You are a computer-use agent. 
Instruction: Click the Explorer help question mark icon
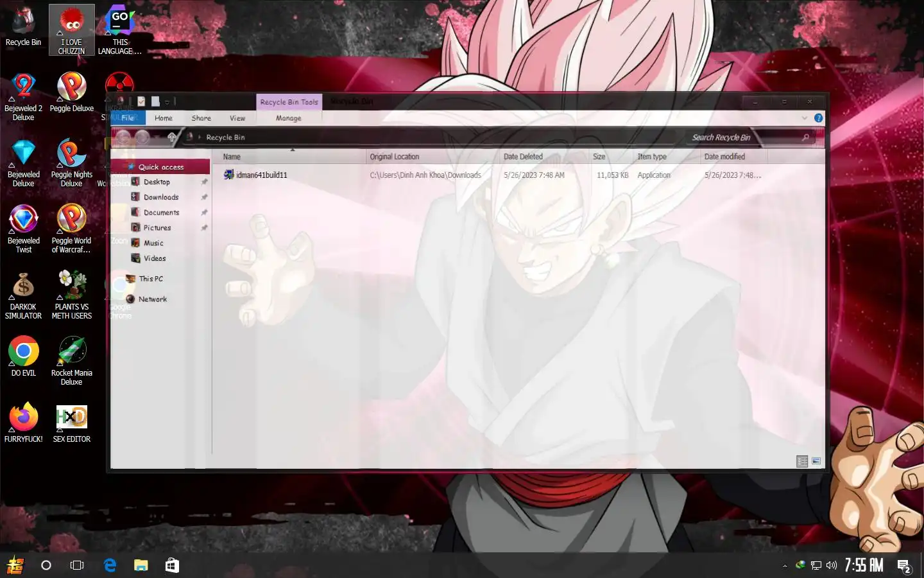(x=818, y=118)
